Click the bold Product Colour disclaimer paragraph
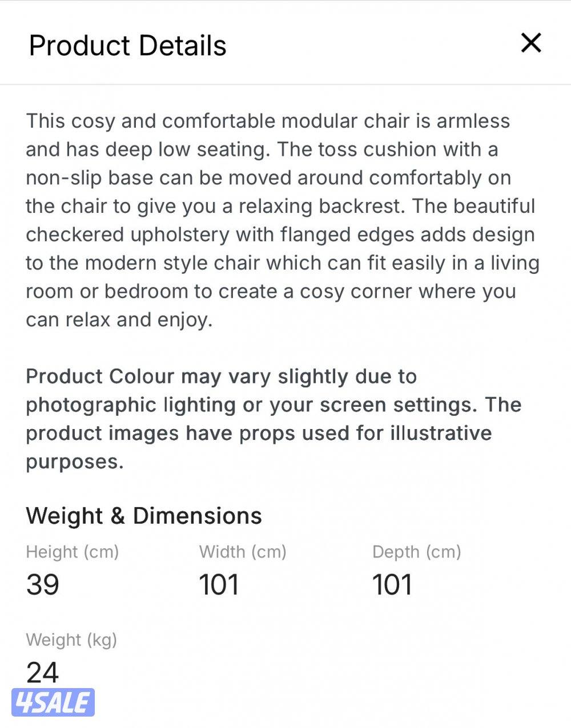The width and height of the screenshot is (571, 728). [273, 419]
